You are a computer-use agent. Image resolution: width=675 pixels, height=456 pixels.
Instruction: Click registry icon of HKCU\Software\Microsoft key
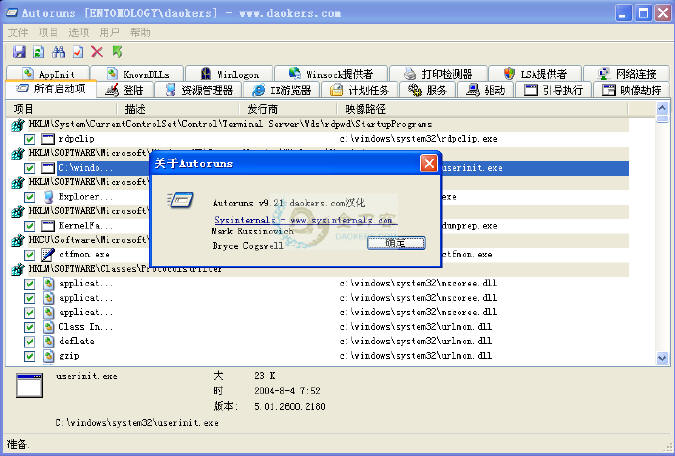(x=18, y=240)
